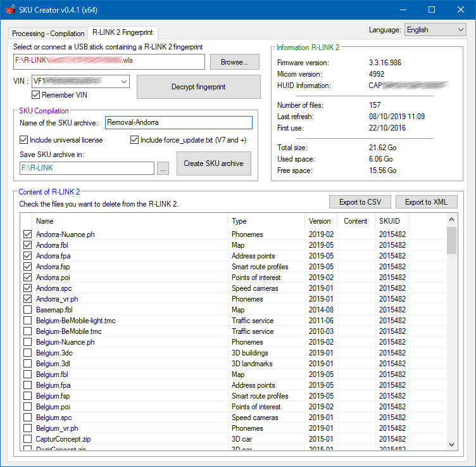This screenshot has width=476, height=467.
Task: Click Create SKU archive button
Action: point(214,163)
